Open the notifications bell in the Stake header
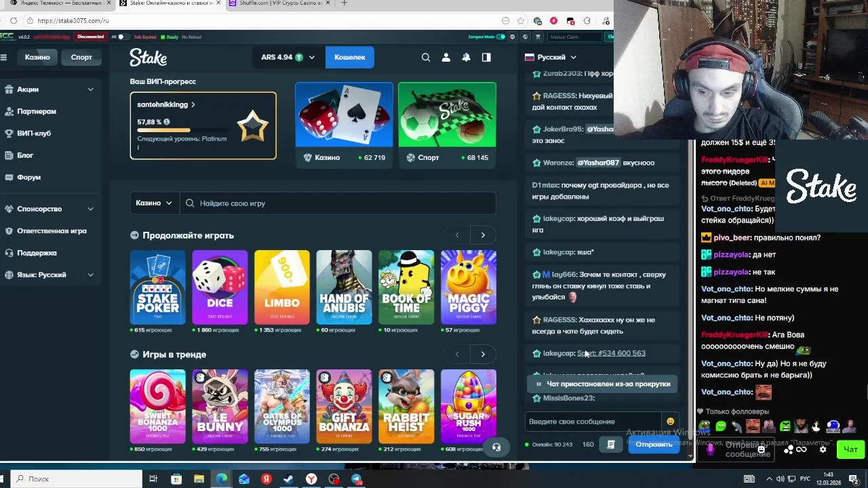 [466, 58]
